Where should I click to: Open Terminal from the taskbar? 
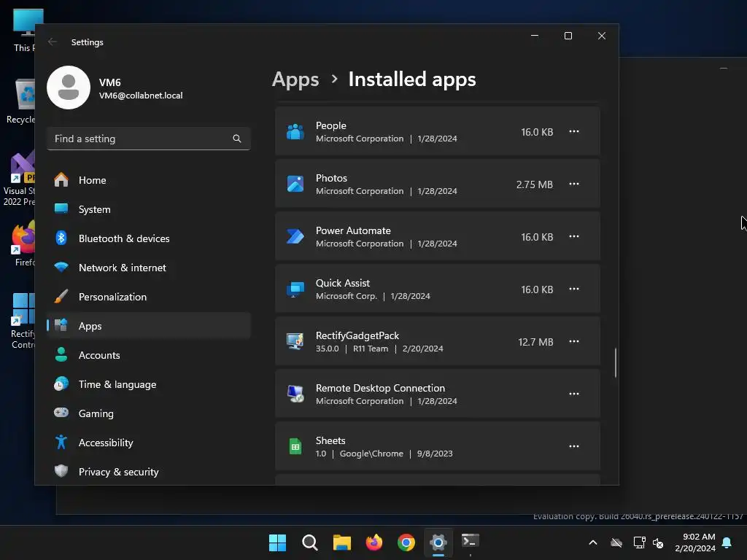pyautogui.click(x=471, y=541)
